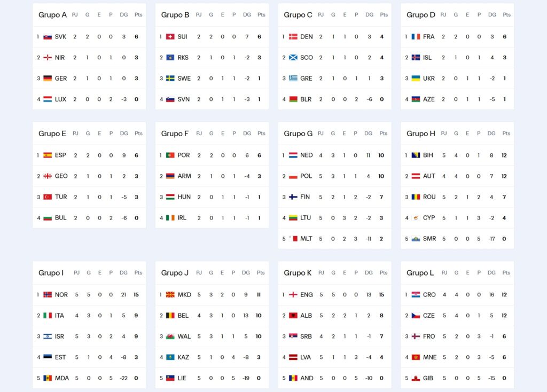Screen dimensions: 547x392
Task: Click the Gibraltar flag beside GIB
Action: (x=416, y=379)
